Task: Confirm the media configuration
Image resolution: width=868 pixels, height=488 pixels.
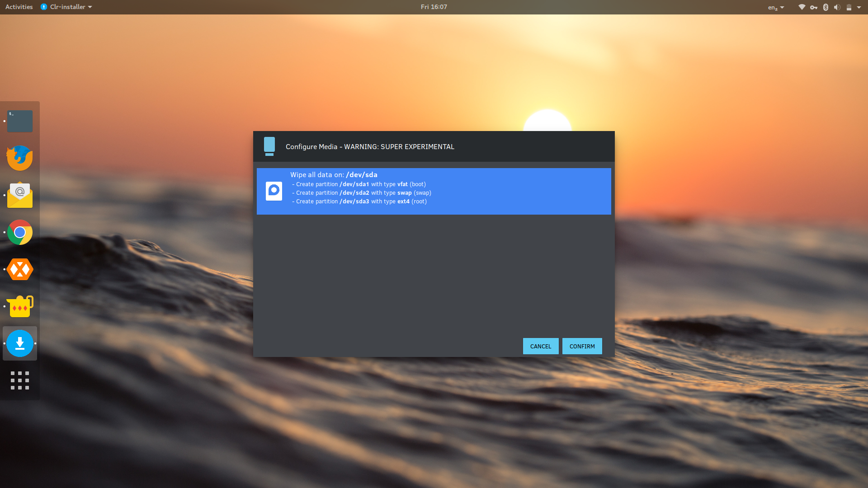Action: coord(582,346)
